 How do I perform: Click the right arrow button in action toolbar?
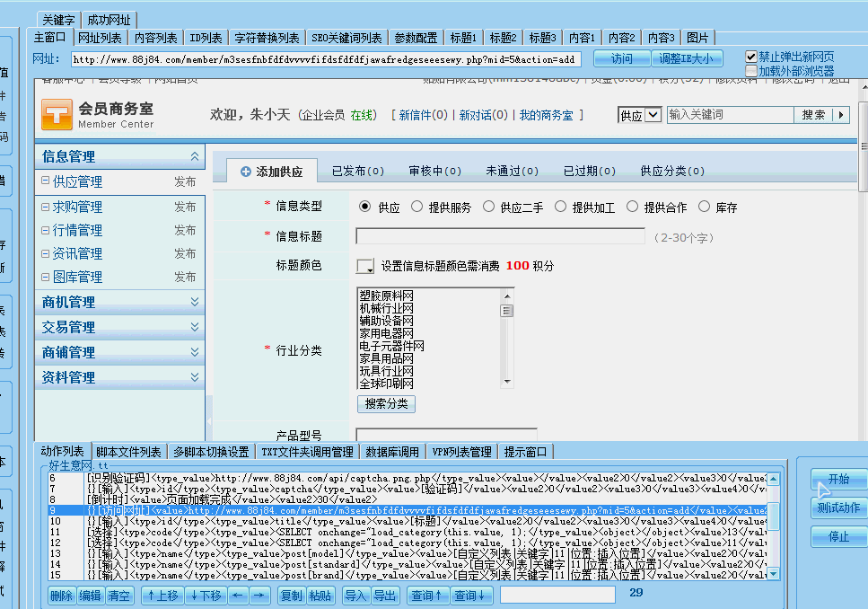(x=259, y=596)
